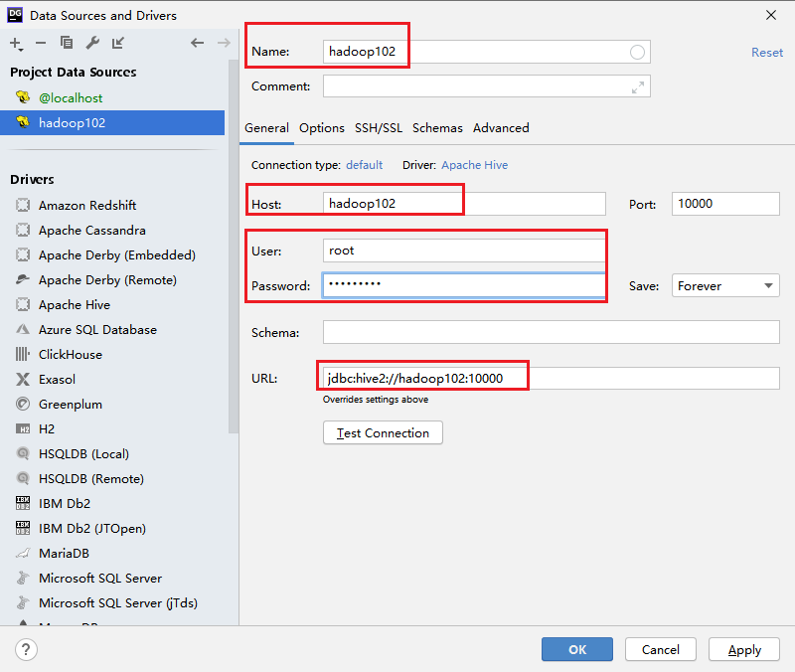Select the @localhost data source
The width and height of the screenshot is (795, 672).
tap(112, 97)
